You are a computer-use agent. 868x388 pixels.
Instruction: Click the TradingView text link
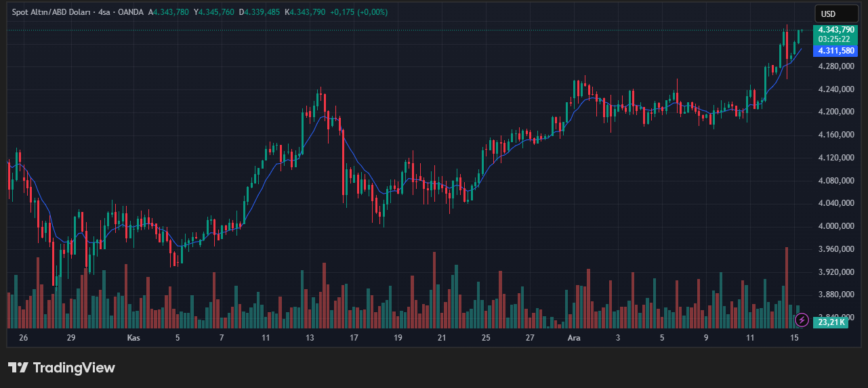[74, 368]
